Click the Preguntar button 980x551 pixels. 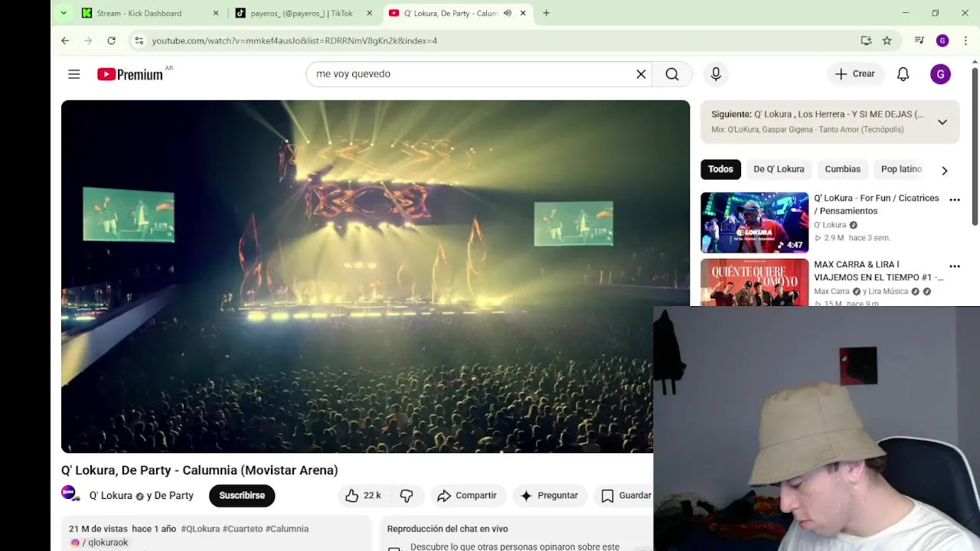coord(549,496)
